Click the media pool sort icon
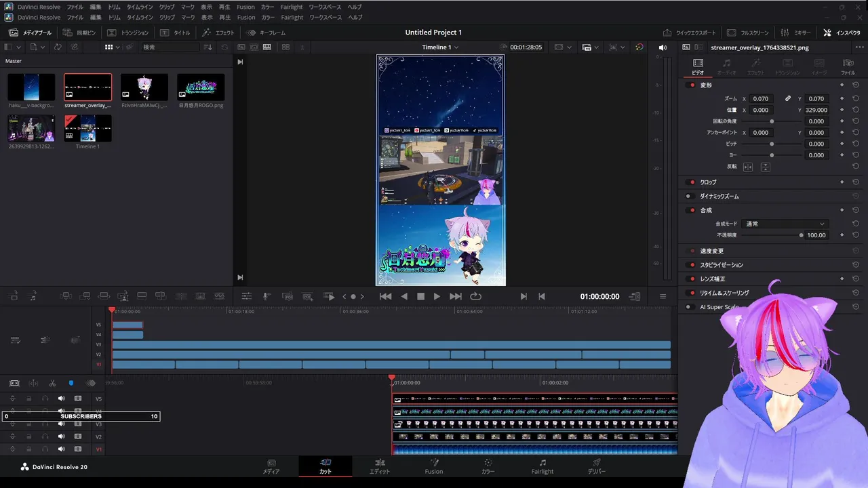 [x=208, y=47]
